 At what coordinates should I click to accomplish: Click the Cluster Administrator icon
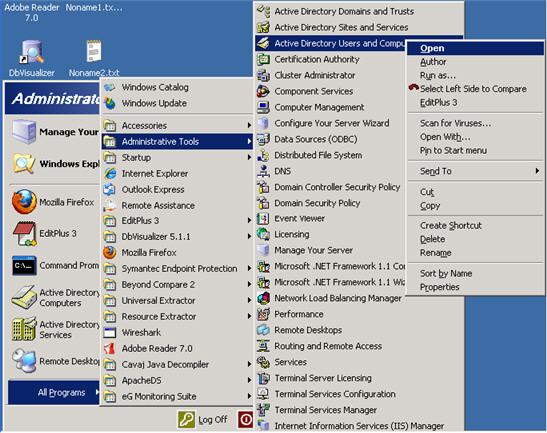click(263, 75)
